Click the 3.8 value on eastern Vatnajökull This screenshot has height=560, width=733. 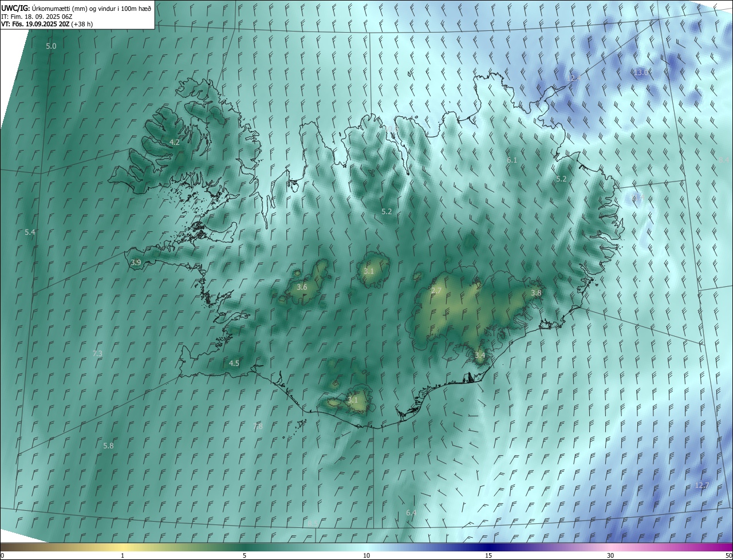536,293
